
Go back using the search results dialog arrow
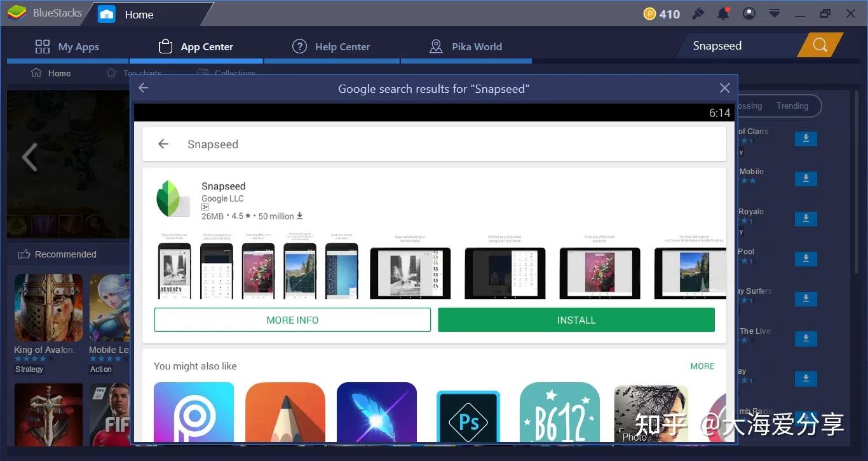pyautogui.click(x=144, y=88)
